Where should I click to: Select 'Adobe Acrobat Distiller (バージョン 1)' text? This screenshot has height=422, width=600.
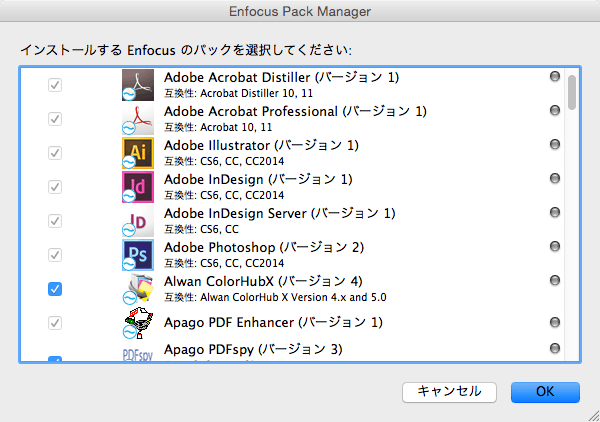pyautogui.click(x=282, y=78)
